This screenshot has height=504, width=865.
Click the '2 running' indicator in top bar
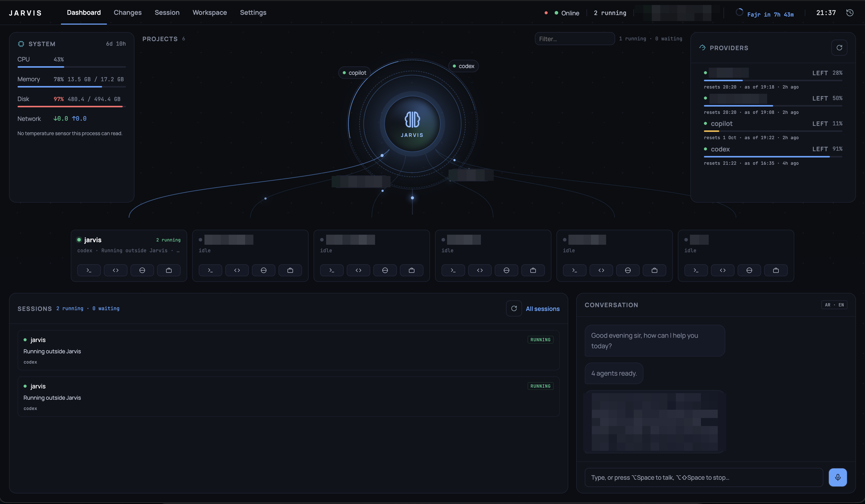click(610, 13)
